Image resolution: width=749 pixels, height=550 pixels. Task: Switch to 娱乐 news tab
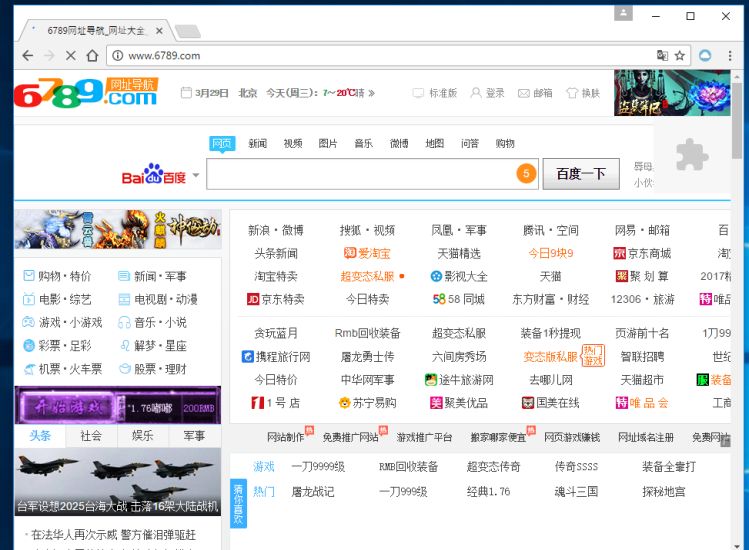point(142,436)
